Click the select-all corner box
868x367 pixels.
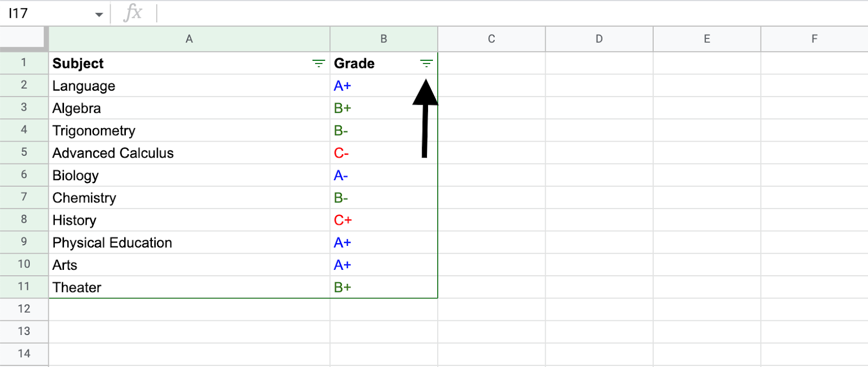(x=24, y=38)
